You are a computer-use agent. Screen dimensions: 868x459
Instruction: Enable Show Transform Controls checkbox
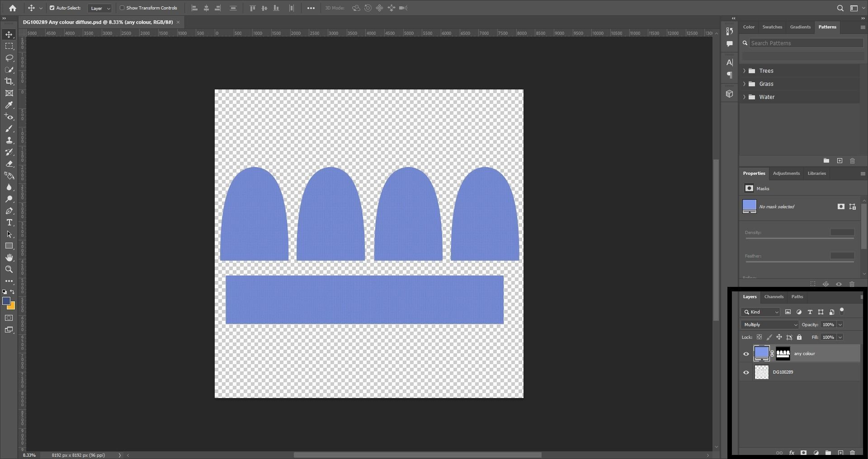point(122,8)
